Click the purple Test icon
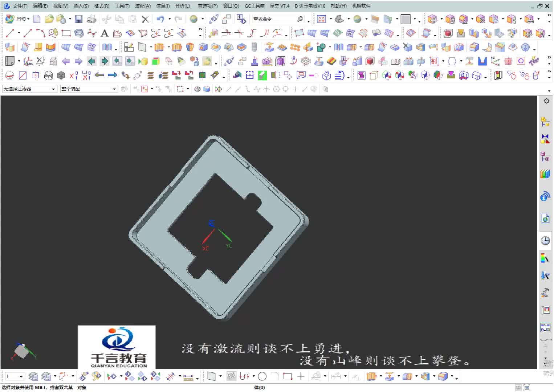 coord(534,61)
